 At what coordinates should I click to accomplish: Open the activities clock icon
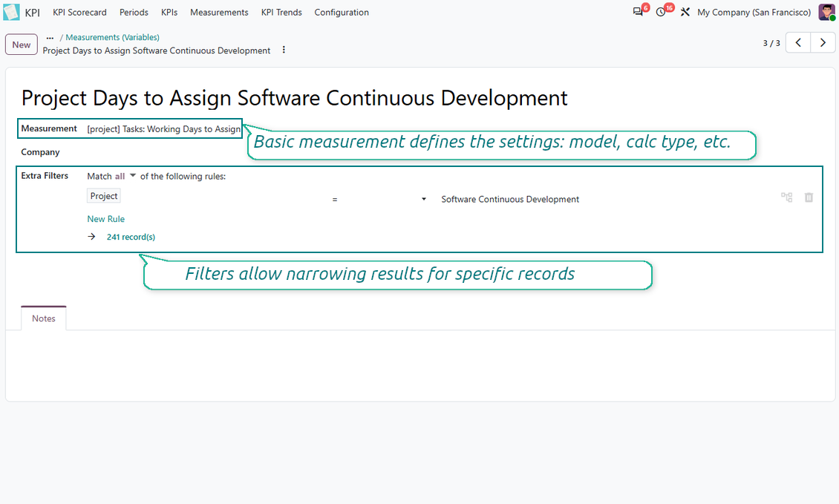[x=661, y=12]
